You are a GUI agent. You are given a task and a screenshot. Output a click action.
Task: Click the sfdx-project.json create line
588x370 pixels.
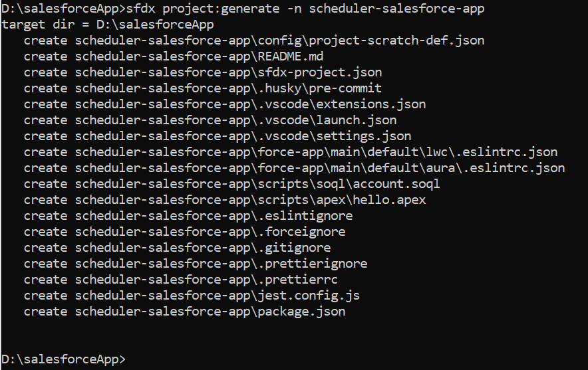click(x=203, y=72)
